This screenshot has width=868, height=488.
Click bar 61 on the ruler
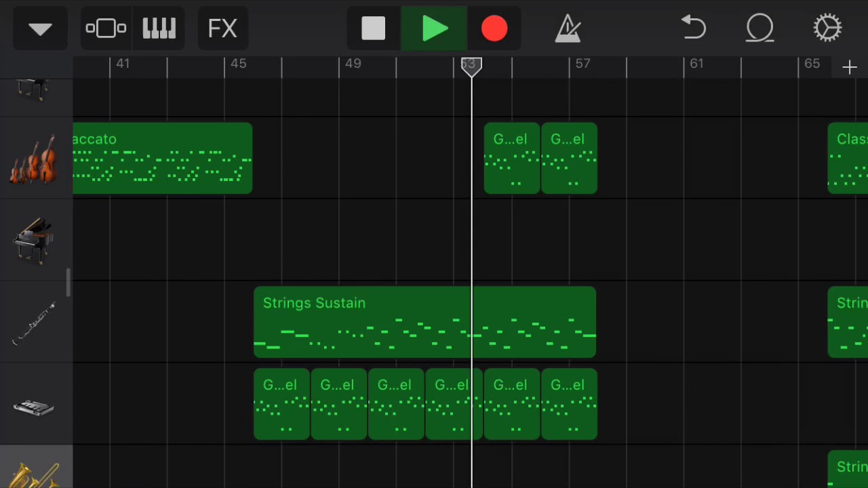tap(697, 64)
